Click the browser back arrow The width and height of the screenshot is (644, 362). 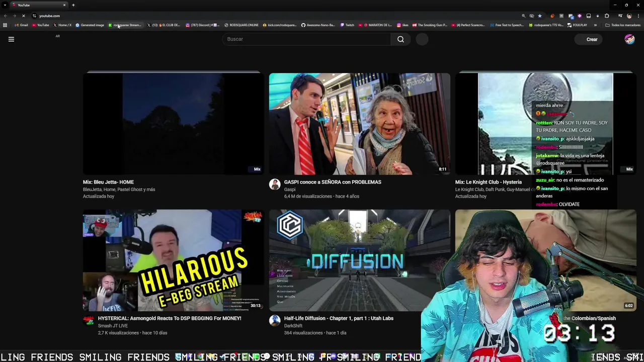[x=6, y=16]
